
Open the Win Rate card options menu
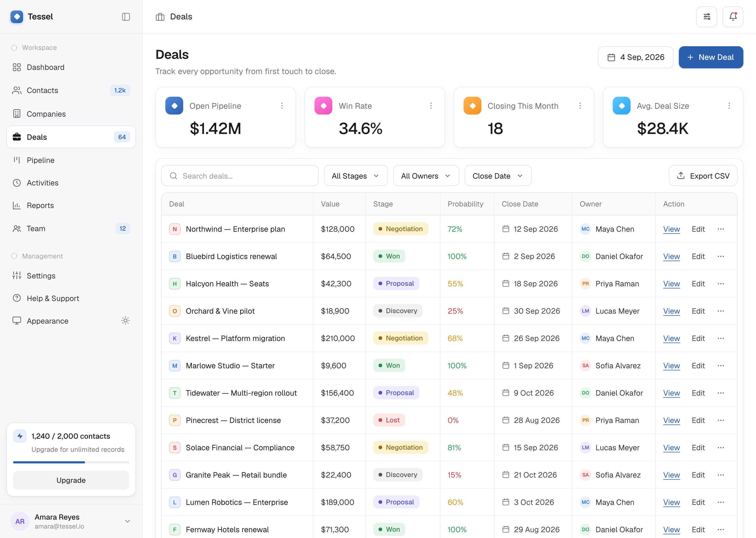(430, 106)
